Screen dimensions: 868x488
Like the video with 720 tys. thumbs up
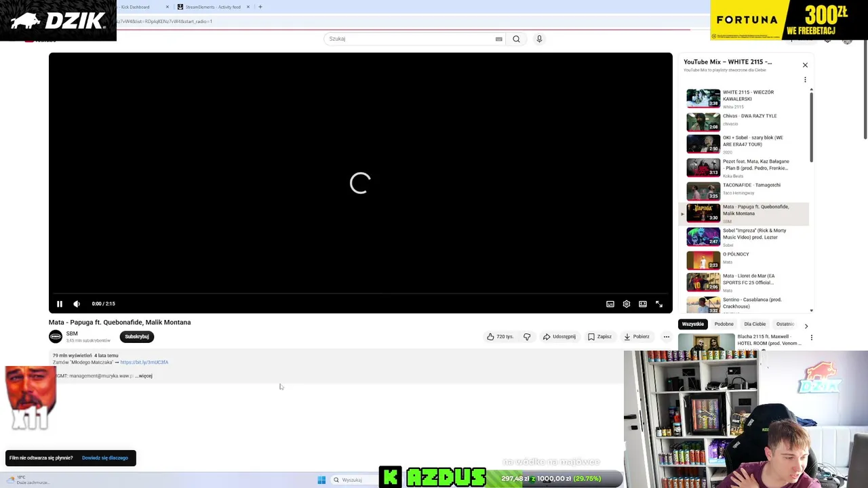coord(500,337)
